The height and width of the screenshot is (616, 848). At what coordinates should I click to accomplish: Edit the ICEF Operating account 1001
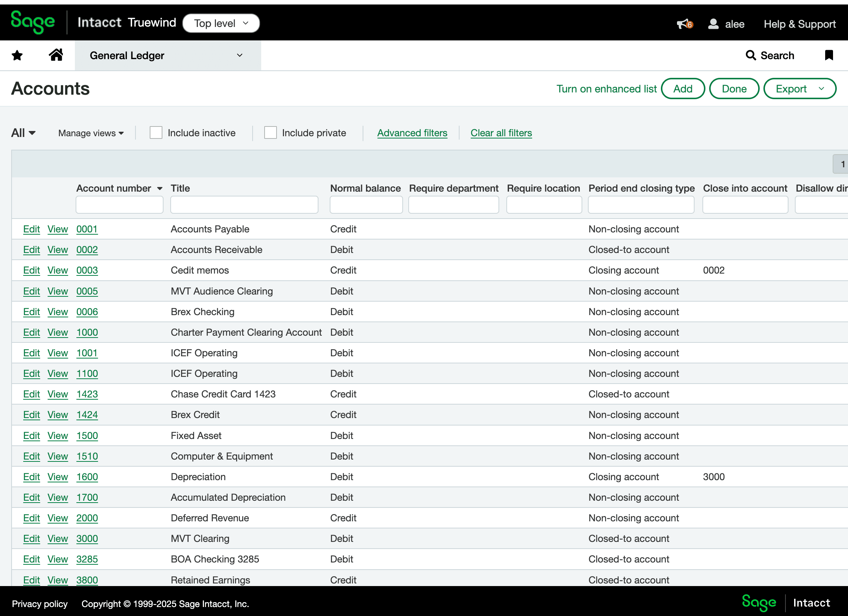point(31,353)
